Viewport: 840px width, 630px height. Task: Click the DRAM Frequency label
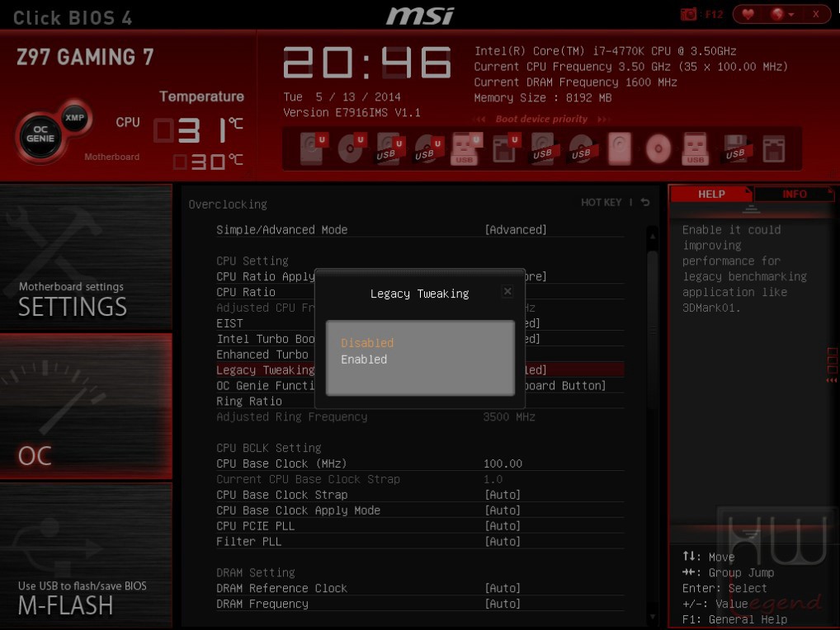click(262, 604)
